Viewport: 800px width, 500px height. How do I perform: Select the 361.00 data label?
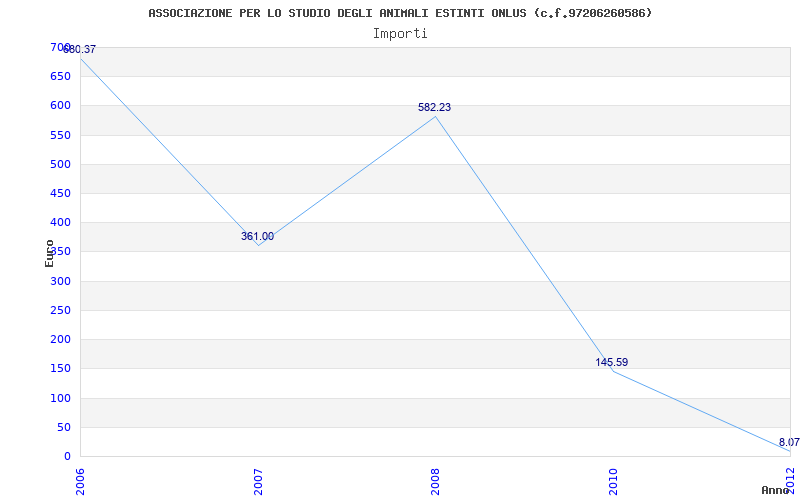click(x=257, y=236)
